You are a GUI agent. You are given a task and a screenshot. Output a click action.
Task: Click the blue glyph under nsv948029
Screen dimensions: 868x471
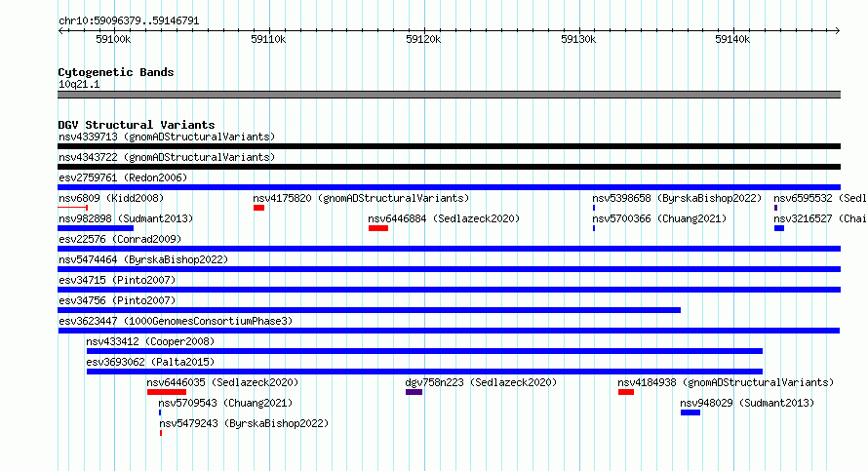pyautogui.click(x=690, y=412)
